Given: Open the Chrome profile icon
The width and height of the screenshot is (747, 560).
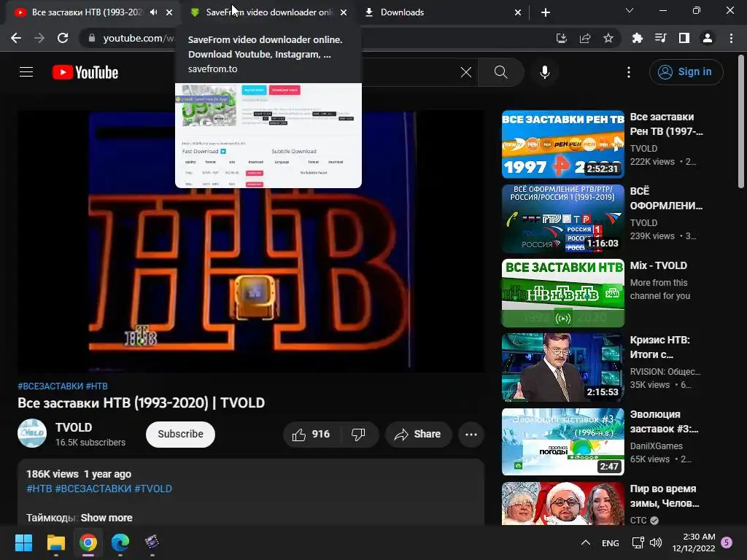Looking at the screenshot, I should [707, 38].
